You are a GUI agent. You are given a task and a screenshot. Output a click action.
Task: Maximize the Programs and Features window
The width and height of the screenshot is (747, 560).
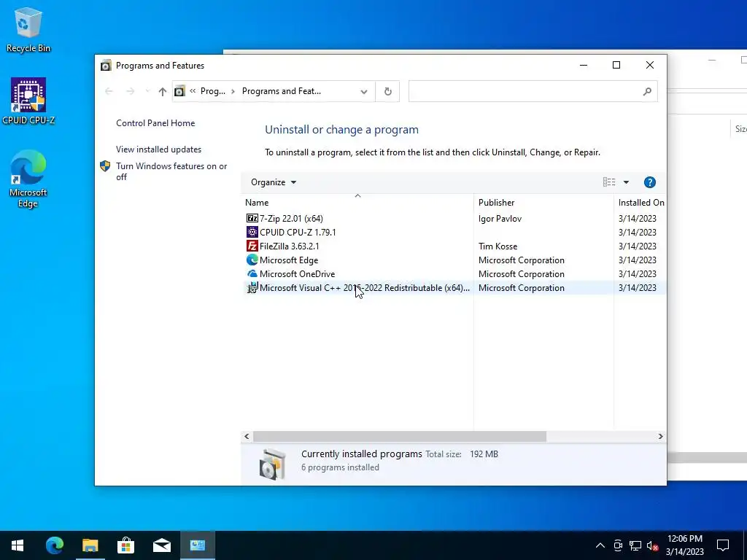pos(616,65)
